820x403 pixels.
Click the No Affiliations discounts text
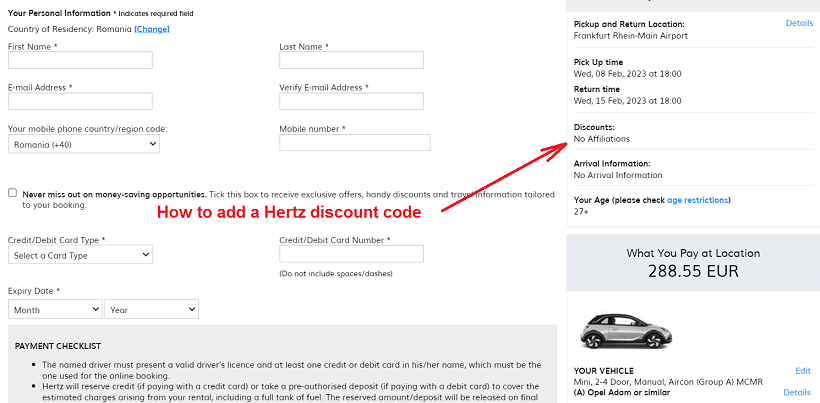coord(601,139)
